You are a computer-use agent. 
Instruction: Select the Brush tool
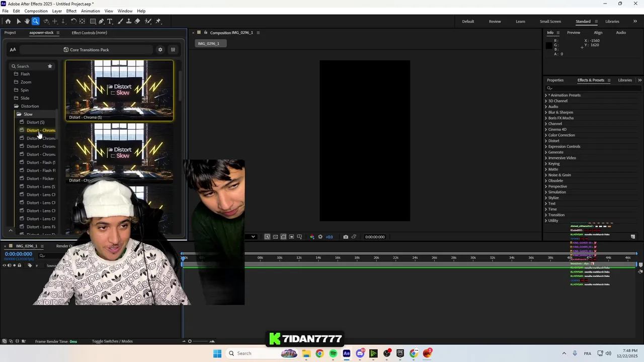click(x=120, y=21)
